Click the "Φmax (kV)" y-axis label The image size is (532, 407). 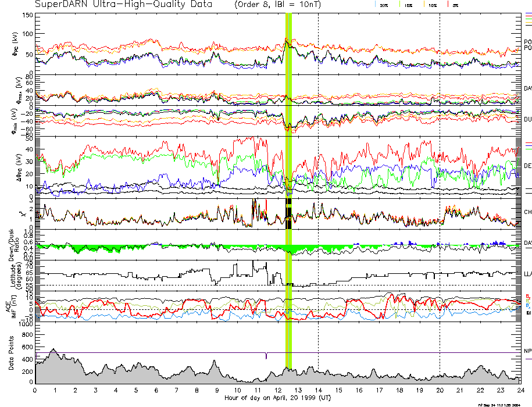tap(19, 90)
